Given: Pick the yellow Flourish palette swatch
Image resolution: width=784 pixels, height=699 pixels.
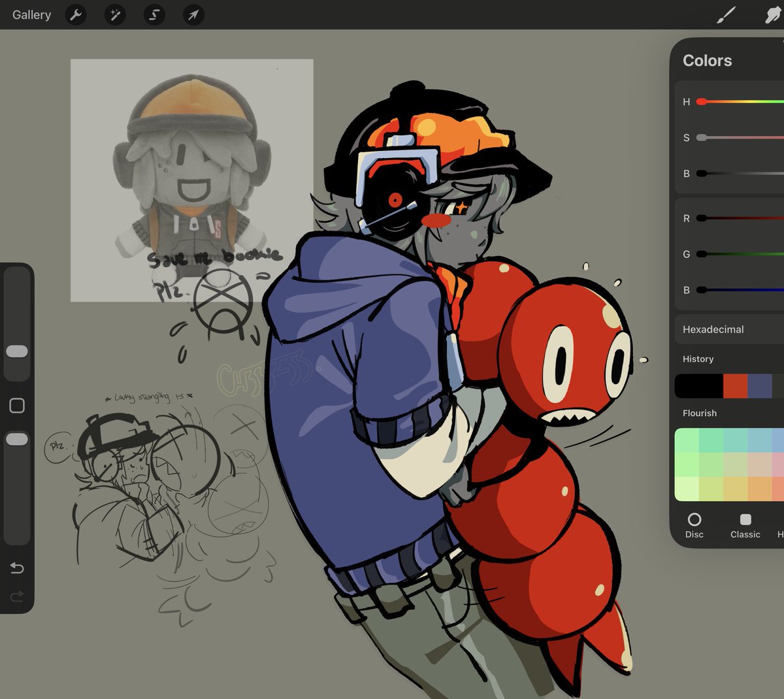Looking at the screenshot, I should tap(735, 489).
